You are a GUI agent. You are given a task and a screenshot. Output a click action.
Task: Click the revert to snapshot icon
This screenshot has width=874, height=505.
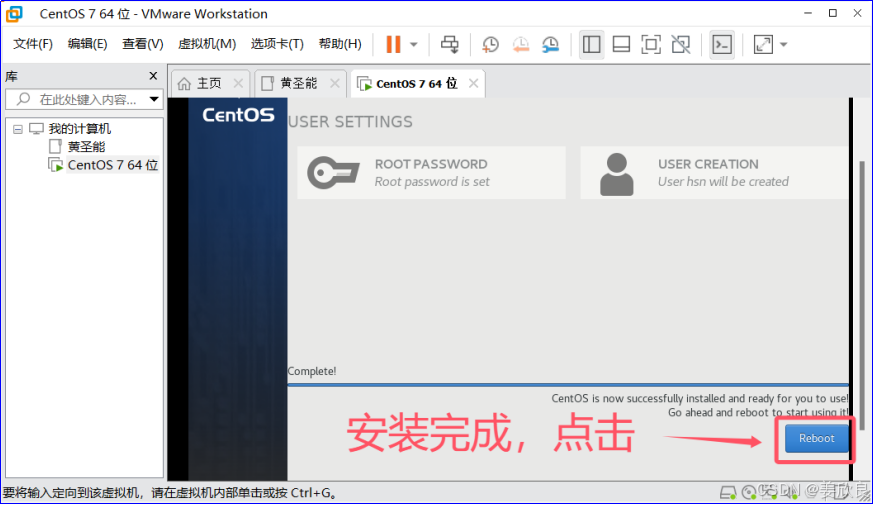pos(521,45)
